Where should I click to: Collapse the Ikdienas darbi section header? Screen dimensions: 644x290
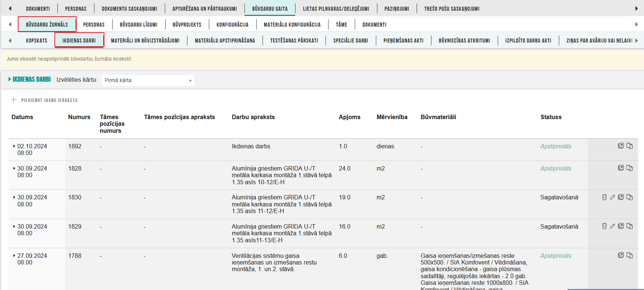(x=30, y=80)
